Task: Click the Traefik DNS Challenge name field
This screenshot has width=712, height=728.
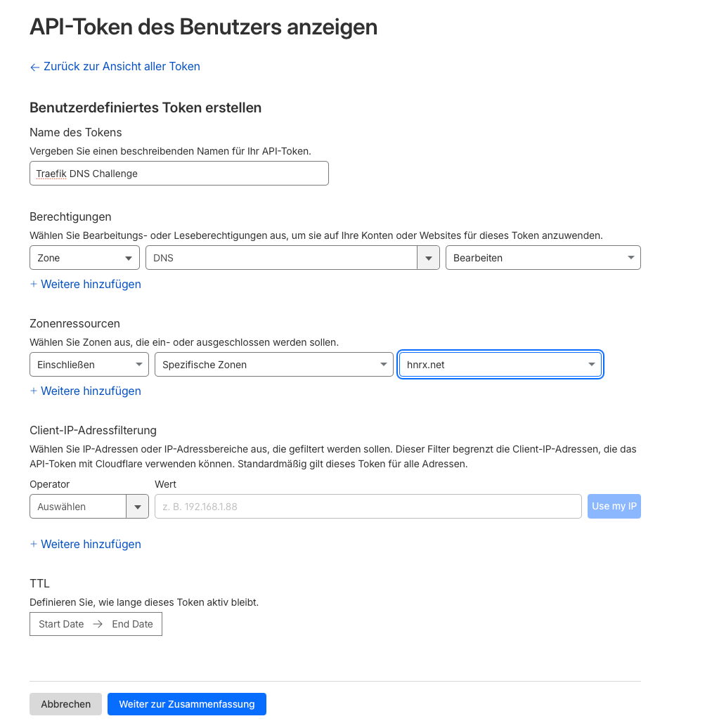Action: (x=179, y=174)
